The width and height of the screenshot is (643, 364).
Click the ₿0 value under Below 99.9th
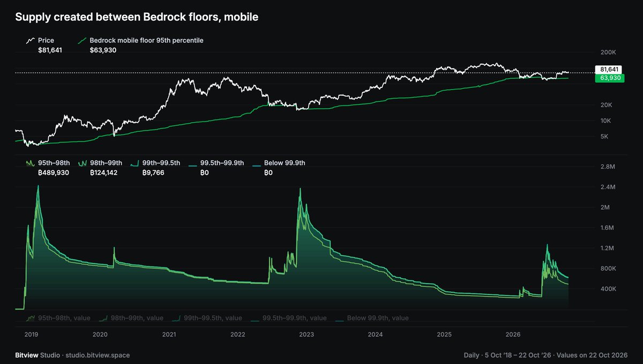click(x=268, y=172)
